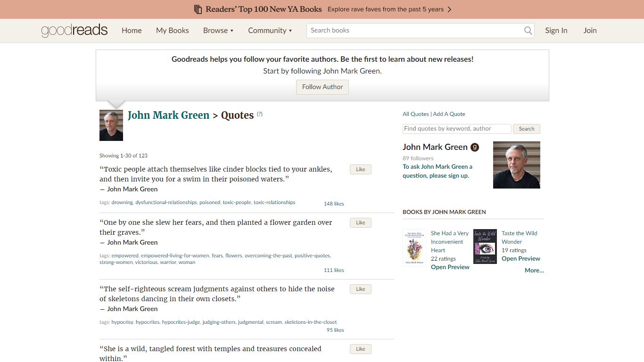644x362 pixels.
Task: Click Readers' Top 100 New YA Books banner text
Action: click(264, 9)
